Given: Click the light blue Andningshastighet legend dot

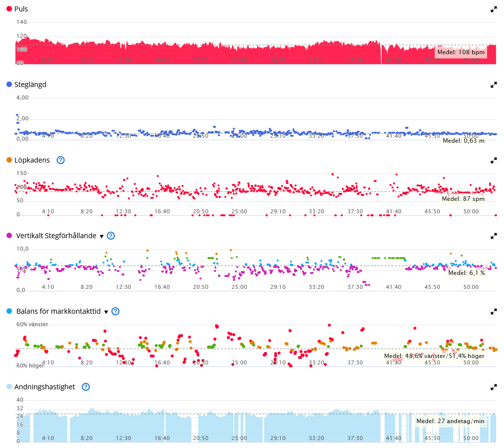Looking at the screenshot, I should [x=9, y=387].
